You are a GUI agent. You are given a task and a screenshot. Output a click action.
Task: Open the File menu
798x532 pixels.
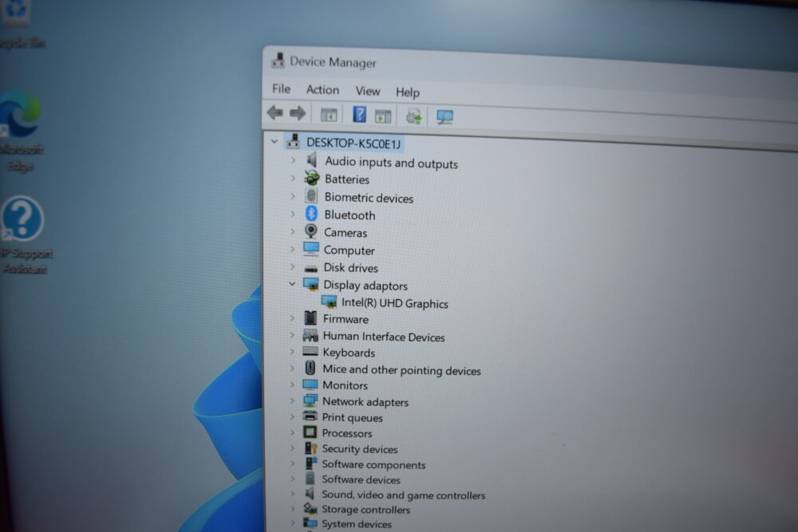tap(281, 89)
